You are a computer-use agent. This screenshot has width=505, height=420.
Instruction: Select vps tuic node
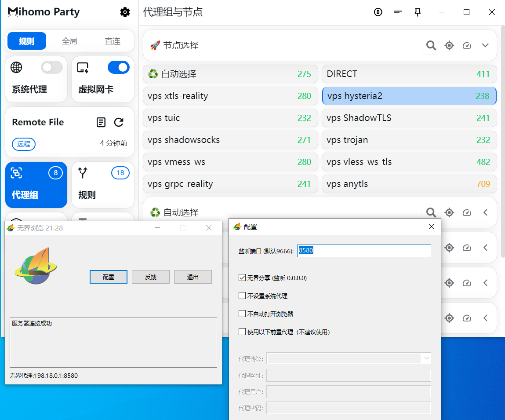click(x=230, y=118)
